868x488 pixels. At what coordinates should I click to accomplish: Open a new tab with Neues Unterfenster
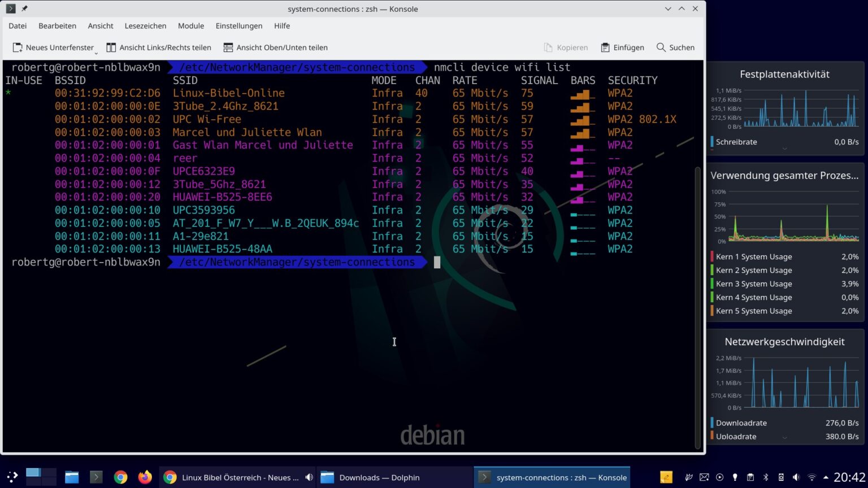coord(54,47)
